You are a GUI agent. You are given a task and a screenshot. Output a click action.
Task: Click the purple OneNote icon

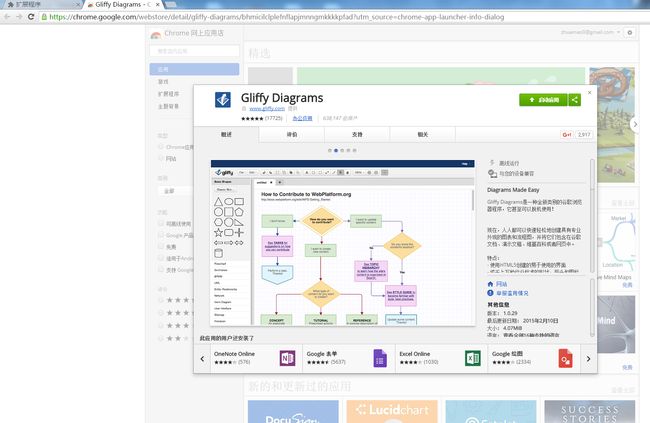pyautogui.click(x=288, y=358)
